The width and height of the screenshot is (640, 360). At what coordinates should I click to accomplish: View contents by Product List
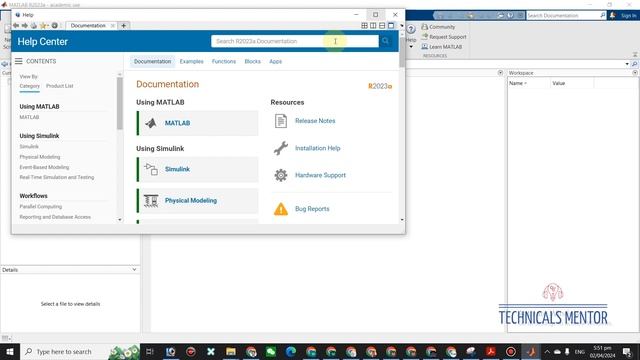point(60,86)
